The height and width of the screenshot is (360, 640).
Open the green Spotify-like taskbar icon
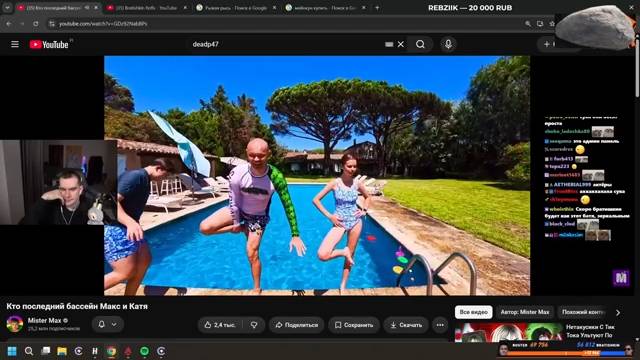[x=144, y=351]
